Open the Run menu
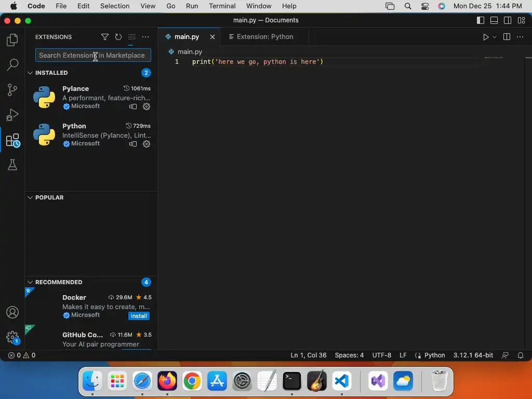Image resolution: width=532 pixels, height=399 pixels. (x=192, y=6)
